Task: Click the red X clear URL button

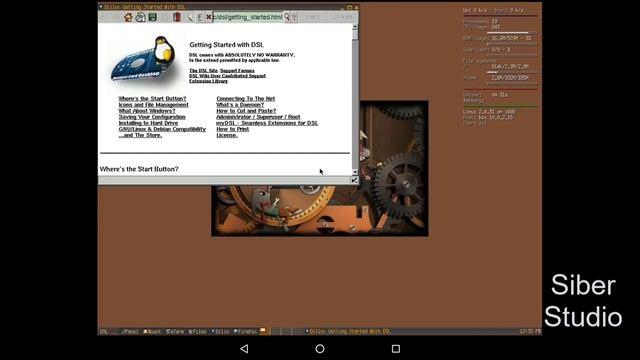Action: pyautogui.click(x=209, y=17)
